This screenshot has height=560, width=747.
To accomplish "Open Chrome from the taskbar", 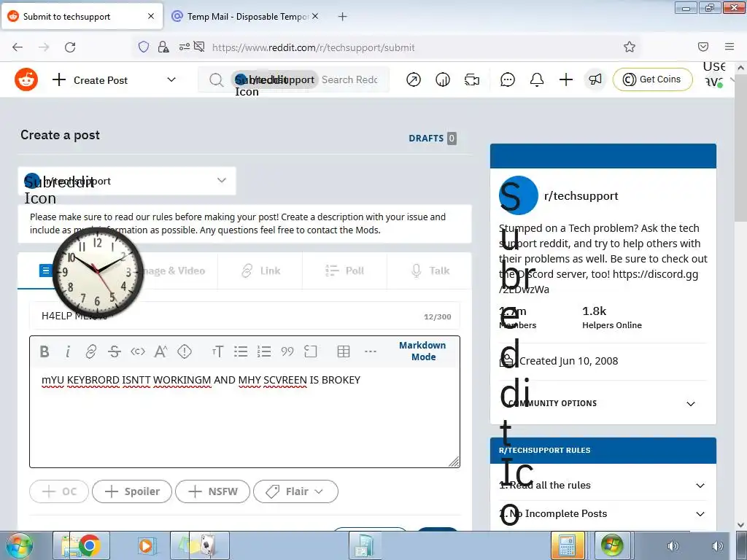I will [x=90, y=545].
